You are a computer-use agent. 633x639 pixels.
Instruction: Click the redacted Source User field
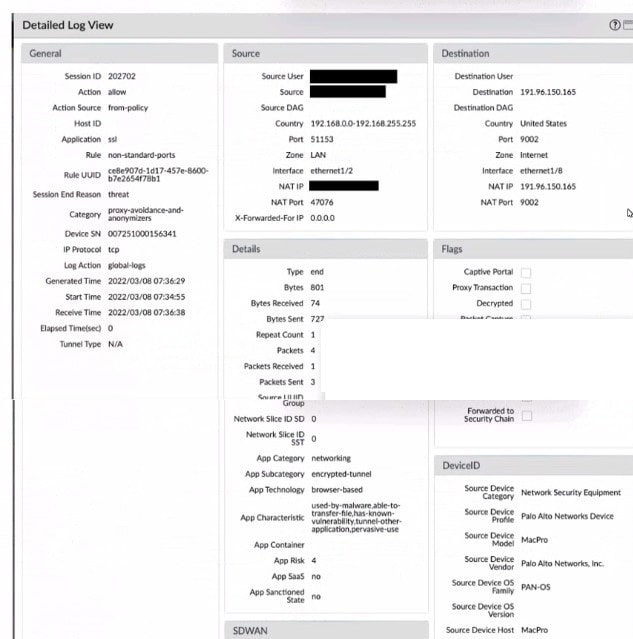click(353, 76)
